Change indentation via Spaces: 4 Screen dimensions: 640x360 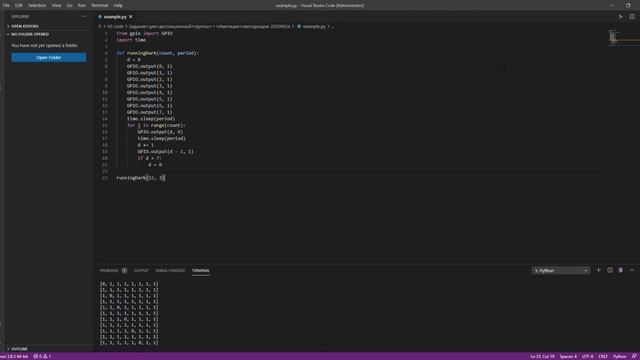(568, 356)
